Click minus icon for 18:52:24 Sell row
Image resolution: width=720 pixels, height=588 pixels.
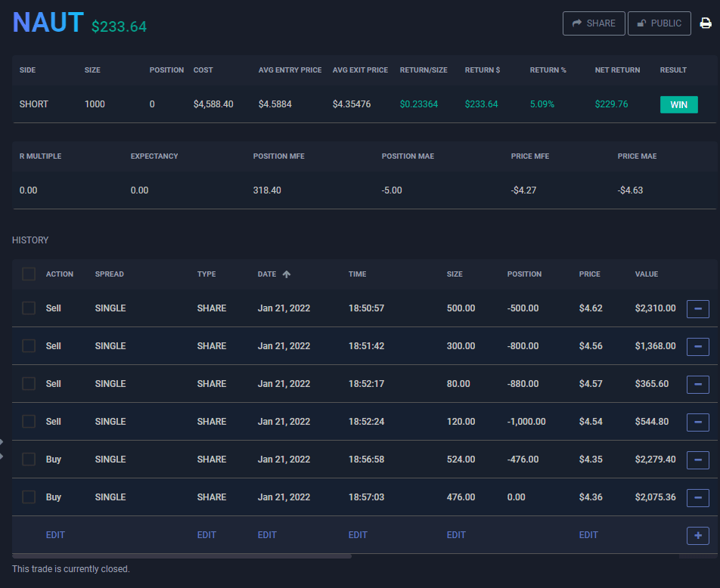point(697,422)
